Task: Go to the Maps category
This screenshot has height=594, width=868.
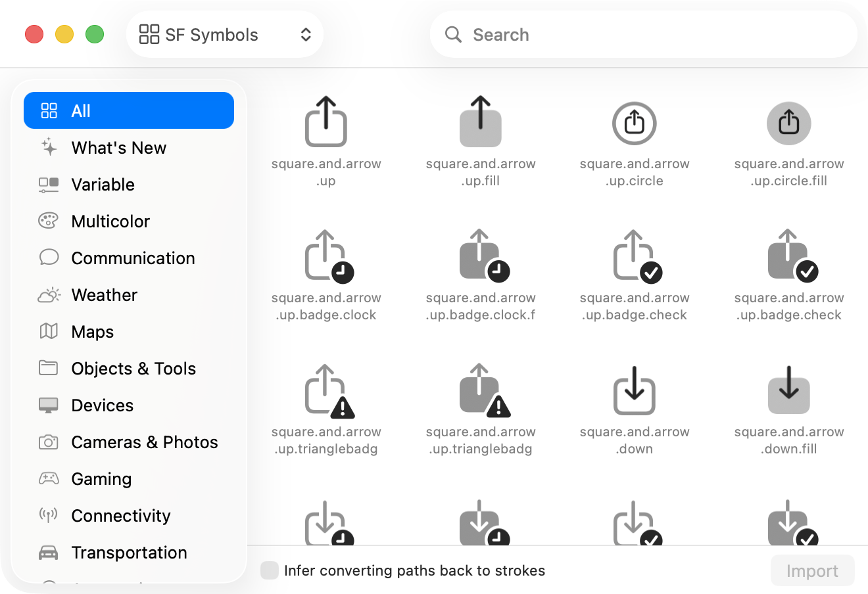Action: [129, 331]
